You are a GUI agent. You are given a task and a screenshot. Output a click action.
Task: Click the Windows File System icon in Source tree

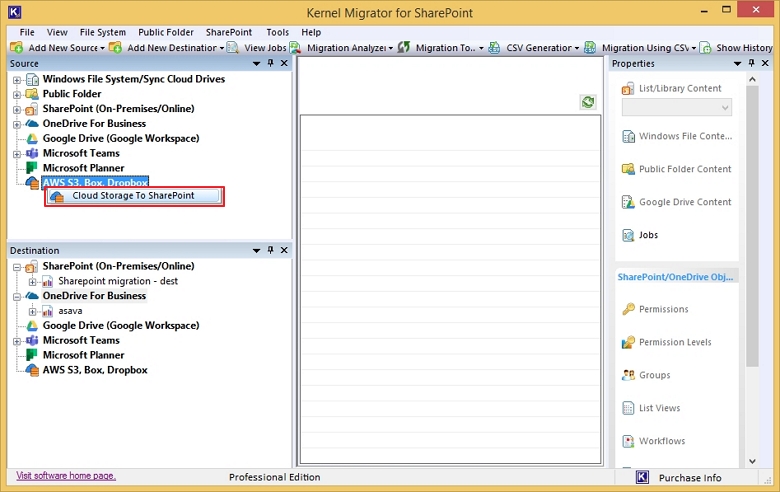click(32, 80)
